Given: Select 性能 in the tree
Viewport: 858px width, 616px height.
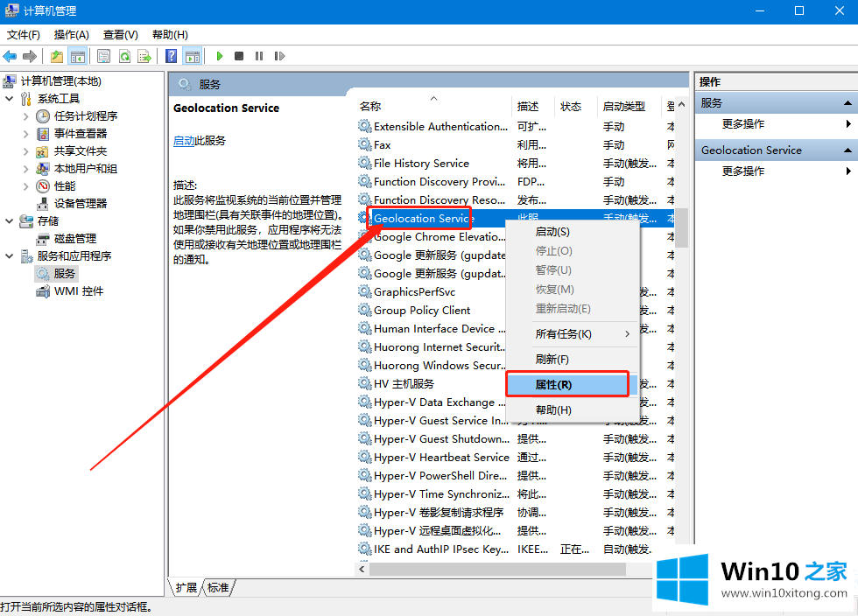Looking at the screenshot, I should point(65,186).
